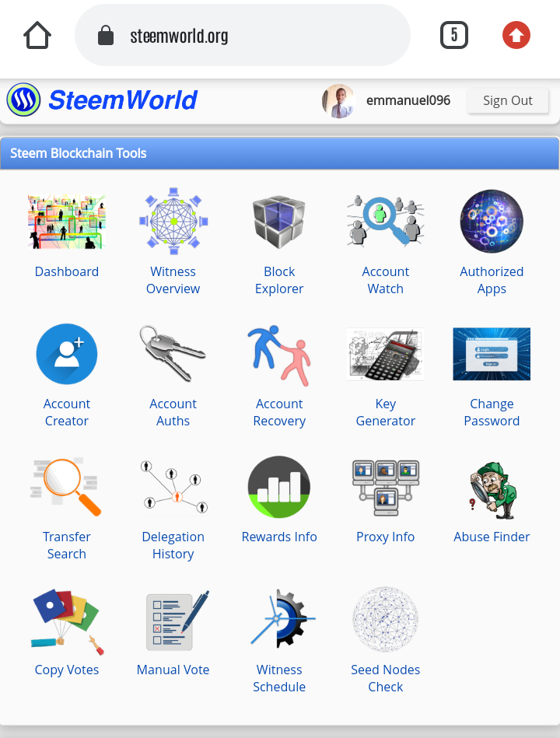Open the Change Password login screen icon
The width and height of the screenshot is (560, 738).
(x=492, y=354)
